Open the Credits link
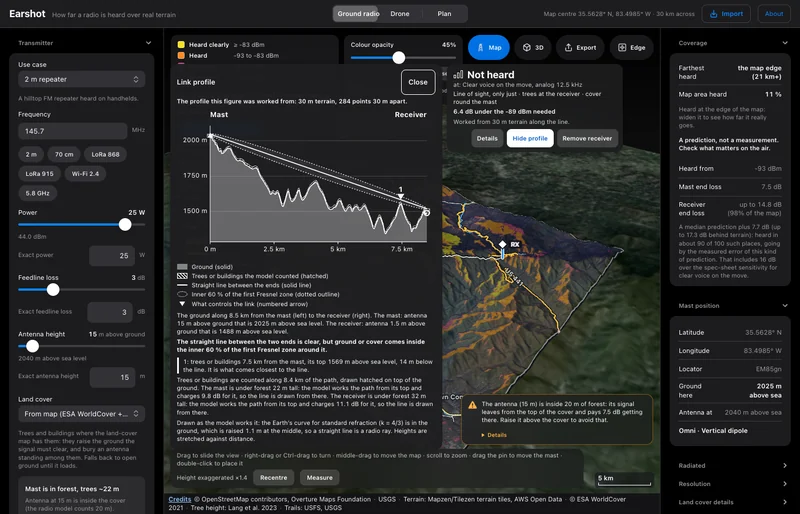This screenshot has height=514, width=800. 180,499
